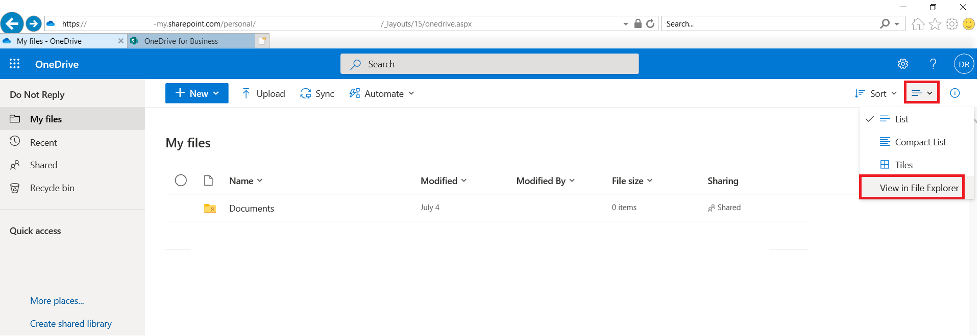Viewport: 980px width, 336px height.
Task: Click Create shared library link
Action: tap(71, 324)
